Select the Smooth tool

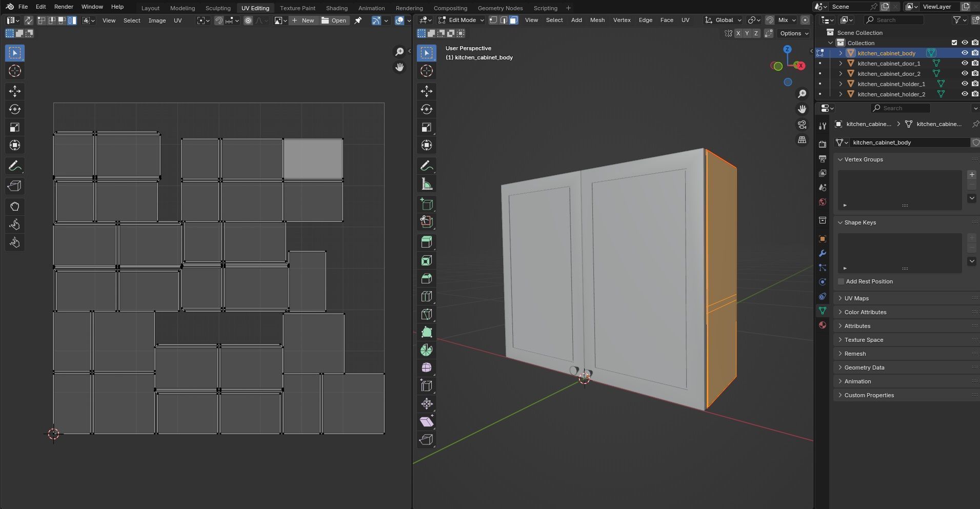(x=427, y=368)
